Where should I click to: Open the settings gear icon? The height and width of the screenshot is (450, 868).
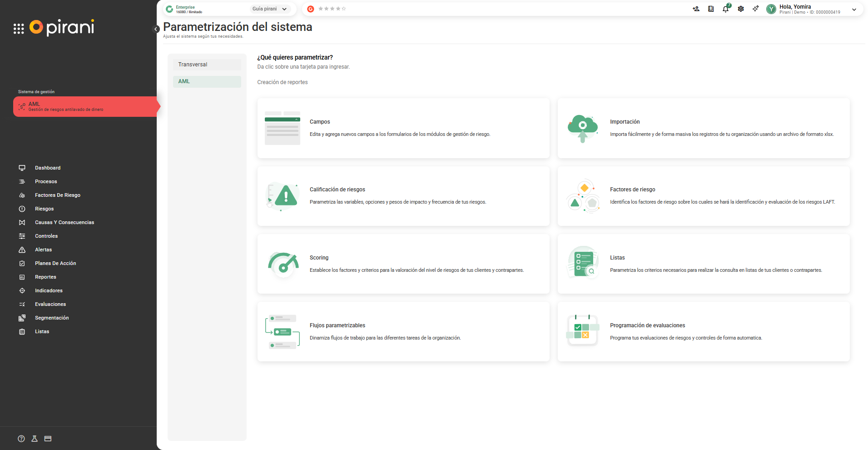click(741, 9)
